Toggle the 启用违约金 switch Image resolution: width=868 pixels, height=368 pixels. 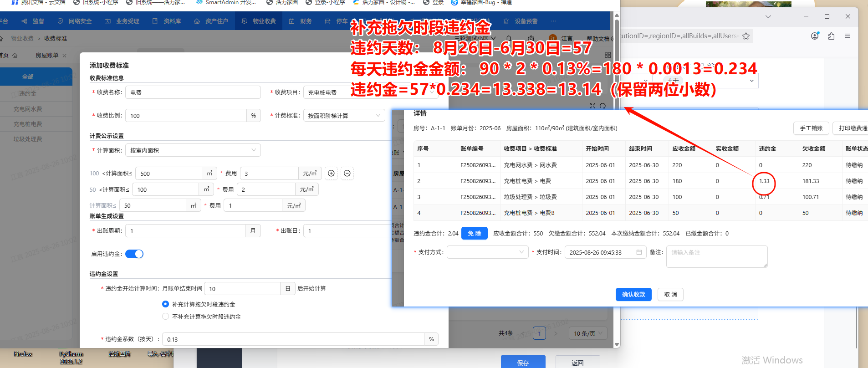pos(134,254)
